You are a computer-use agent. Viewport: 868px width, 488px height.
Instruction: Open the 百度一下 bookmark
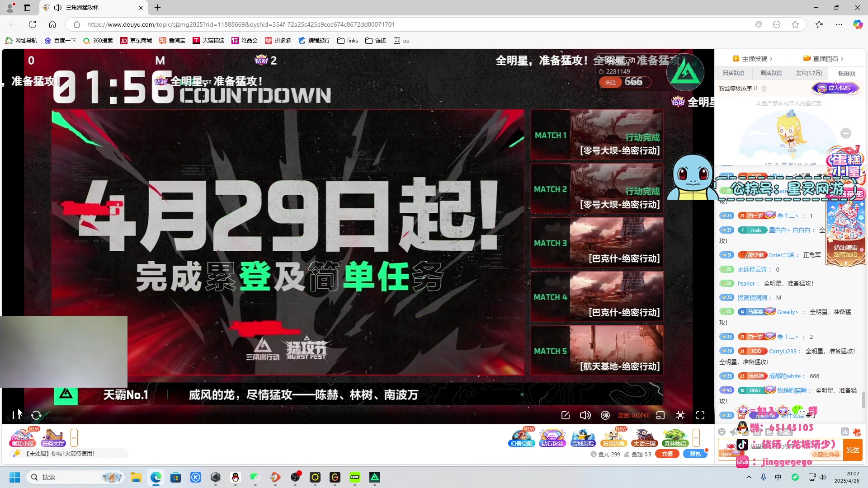60,41
